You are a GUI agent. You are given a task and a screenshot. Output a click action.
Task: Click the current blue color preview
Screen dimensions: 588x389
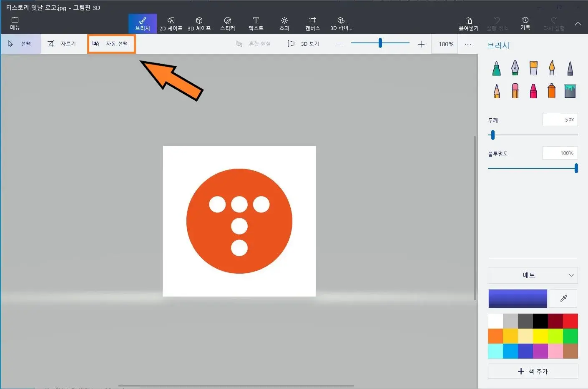click(x=518, y=299)
